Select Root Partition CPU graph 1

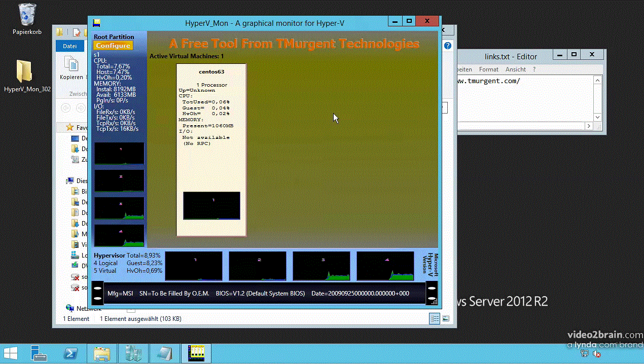pos(119,153)
